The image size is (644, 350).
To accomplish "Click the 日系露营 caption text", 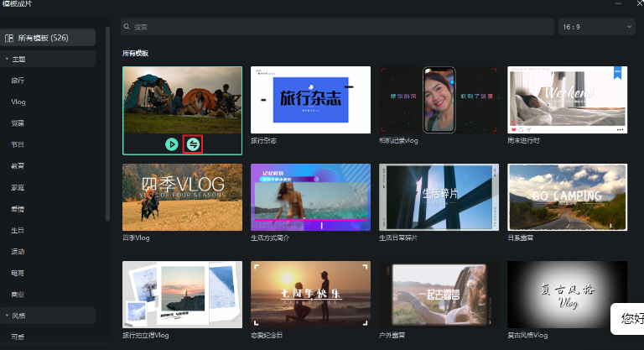I will point(521,238).
